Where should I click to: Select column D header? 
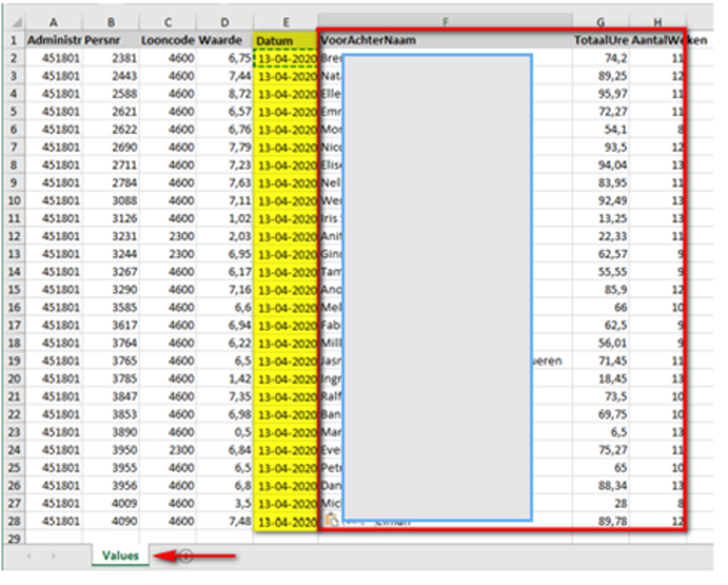pyautogui.click(x=226, y=22)
